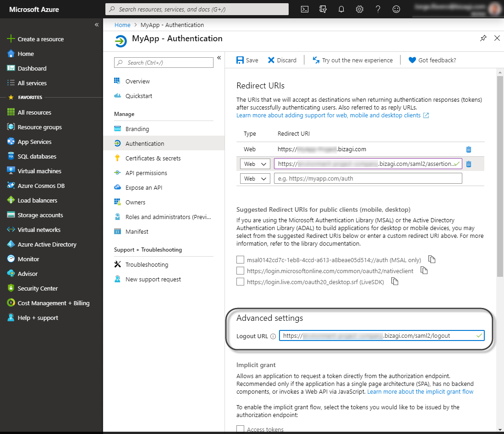Click the vertical scrollbar of the Authentication pane
504x434 pixels.
(500, 176)
